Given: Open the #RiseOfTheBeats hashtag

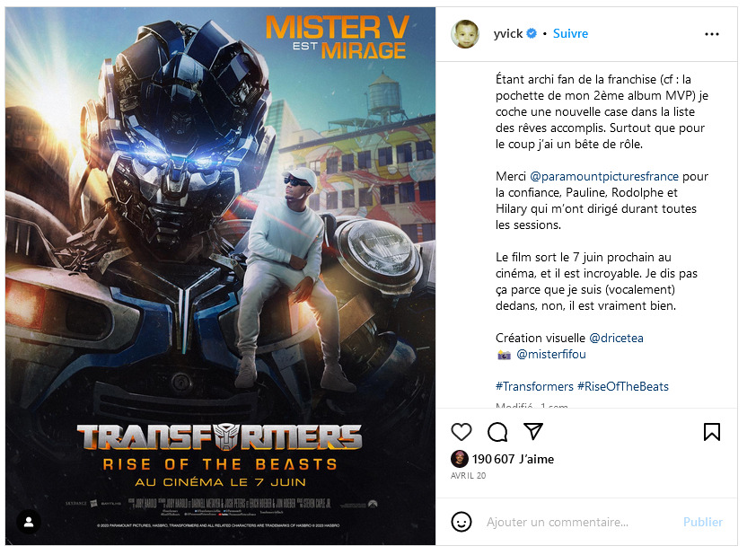Looking at the screenshot, I should tap(623, 387).
